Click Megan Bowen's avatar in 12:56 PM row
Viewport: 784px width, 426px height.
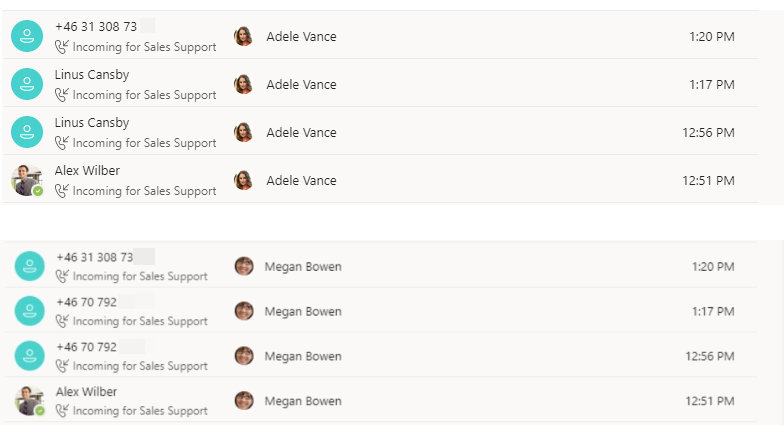point(244,356)
